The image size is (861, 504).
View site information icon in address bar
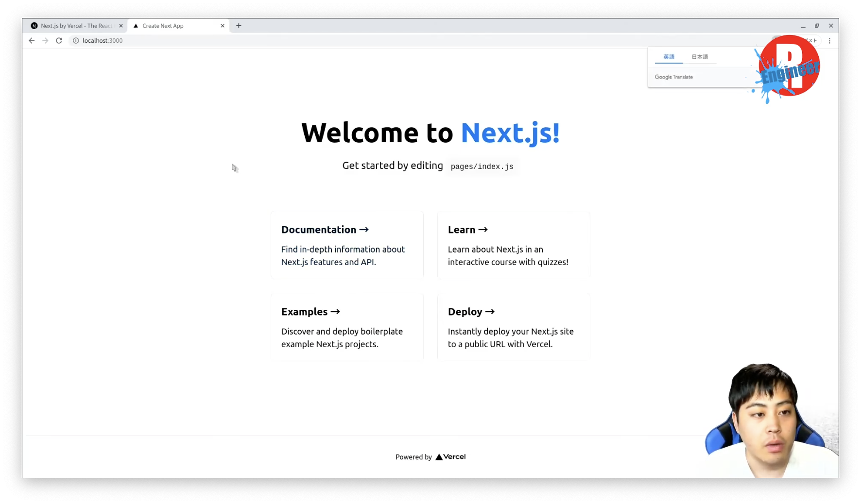pyautogui.click(x=76, y=41)
